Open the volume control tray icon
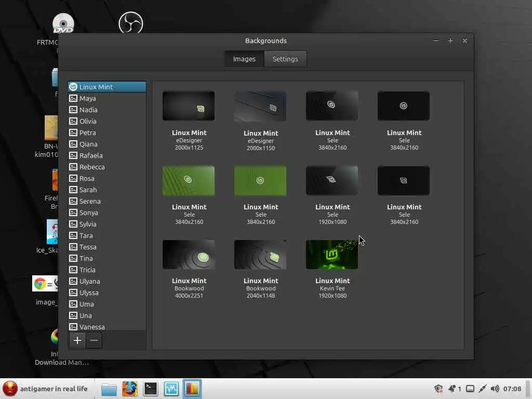Viewport: 532px width, 399px height. tap(495, 389)
